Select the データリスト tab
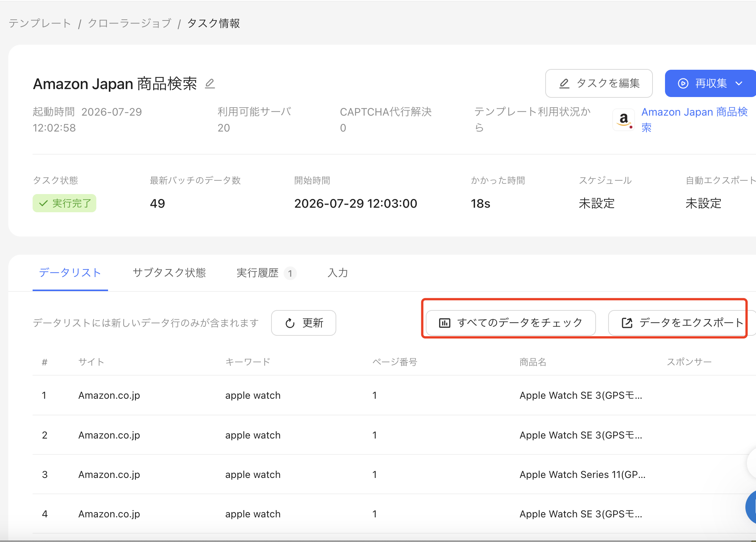This screenshot has height=542, width=756. click(70, 273)
